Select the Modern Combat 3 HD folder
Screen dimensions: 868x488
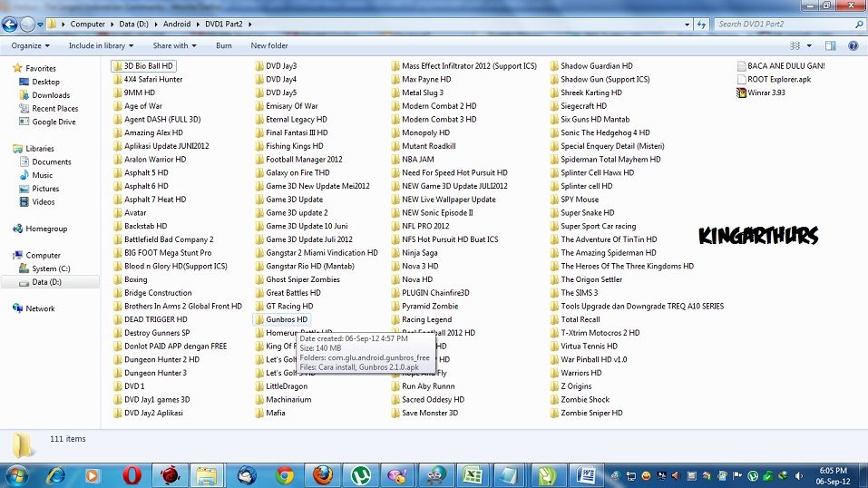coord(434,119)
